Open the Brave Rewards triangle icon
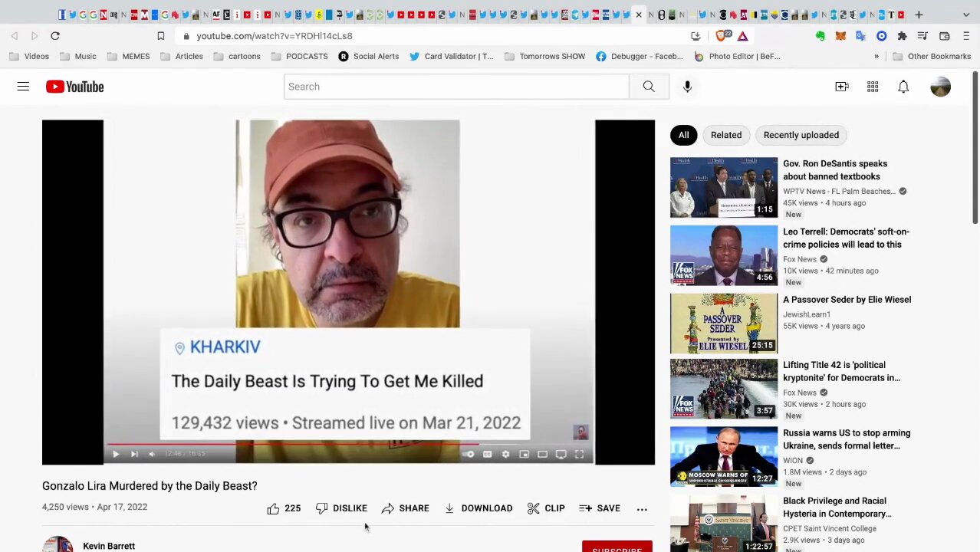The image size is (980, 552). (x=742, y=36)
